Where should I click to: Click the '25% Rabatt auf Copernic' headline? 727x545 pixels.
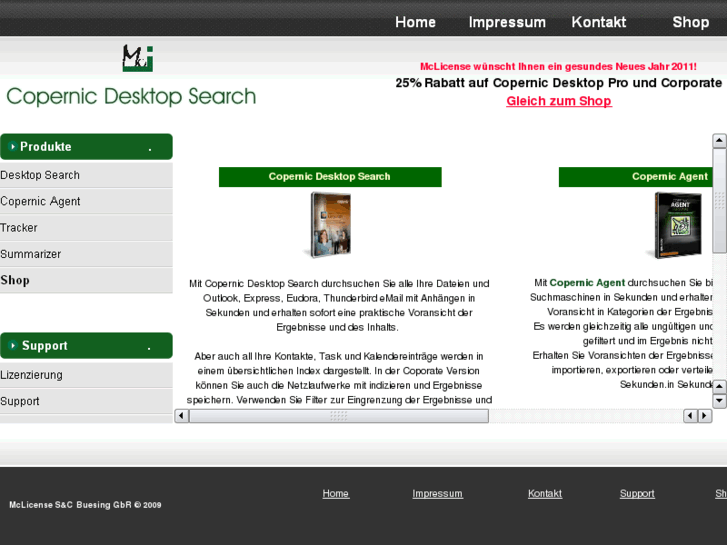tap(559, 83)
